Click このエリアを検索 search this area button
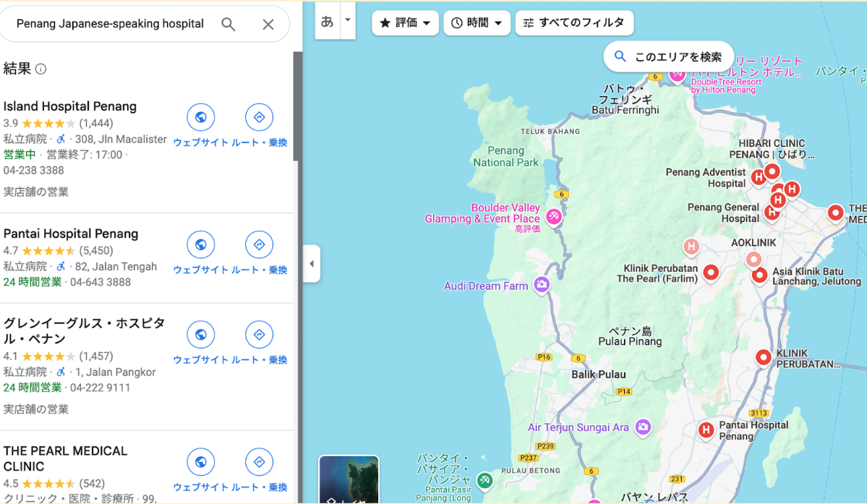The height and width of the screenshot is (504, 867). pyautogui.click(x=668, y=56)
